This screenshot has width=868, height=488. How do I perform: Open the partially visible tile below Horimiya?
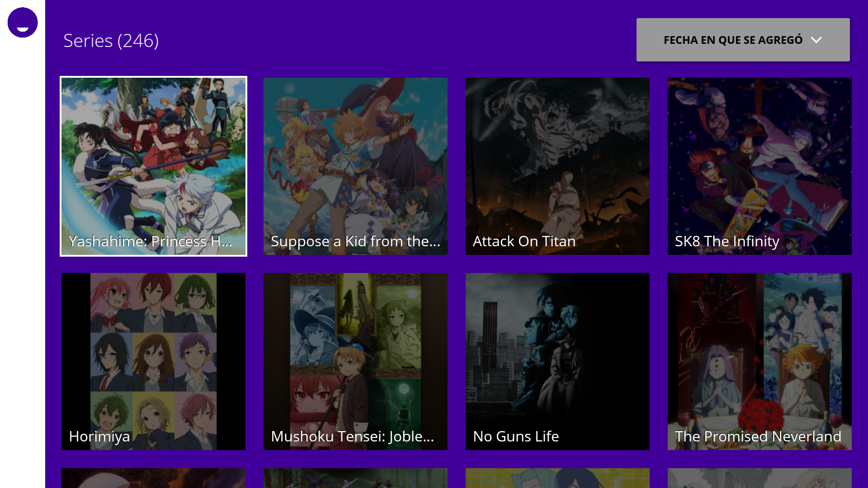click(153, 478)
